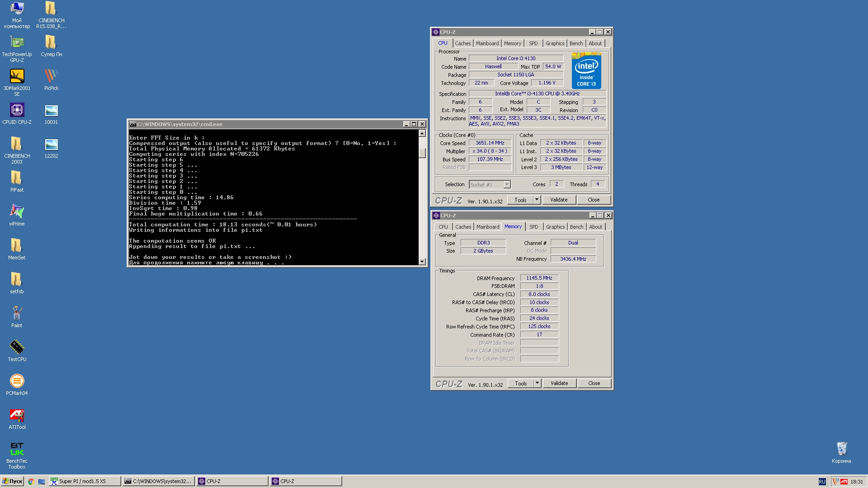Launch wPrime desktop icon
Image resolution: width=868 pixels, height=488 pixels.
17,215
